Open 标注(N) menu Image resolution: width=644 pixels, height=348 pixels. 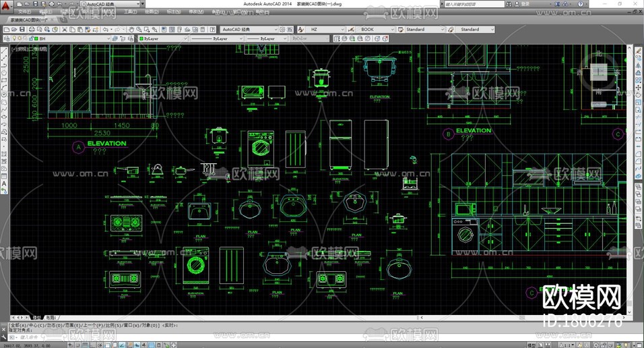click(174, 11)
